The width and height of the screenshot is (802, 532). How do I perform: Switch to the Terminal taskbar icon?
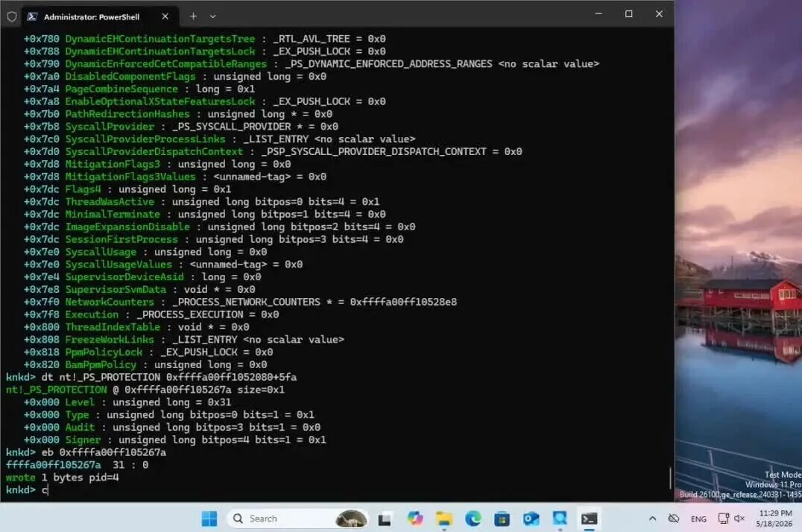[590, 519]
